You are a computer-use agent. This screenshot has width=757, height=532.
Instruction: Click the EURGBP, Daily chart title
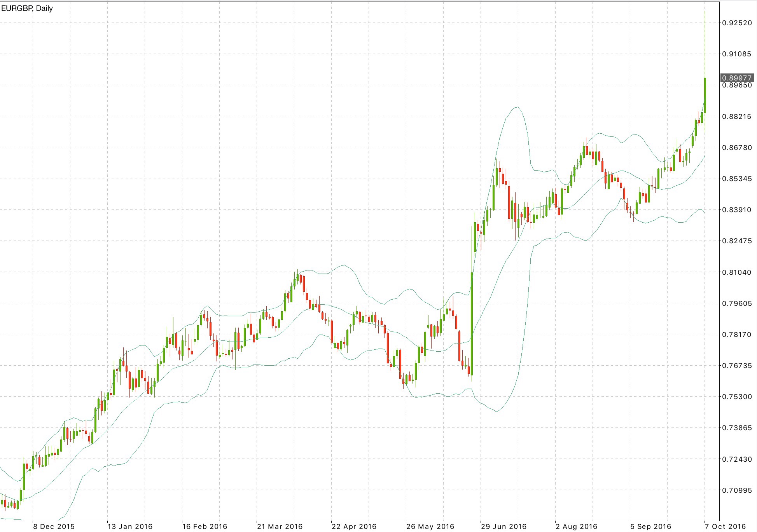point(27,8)
